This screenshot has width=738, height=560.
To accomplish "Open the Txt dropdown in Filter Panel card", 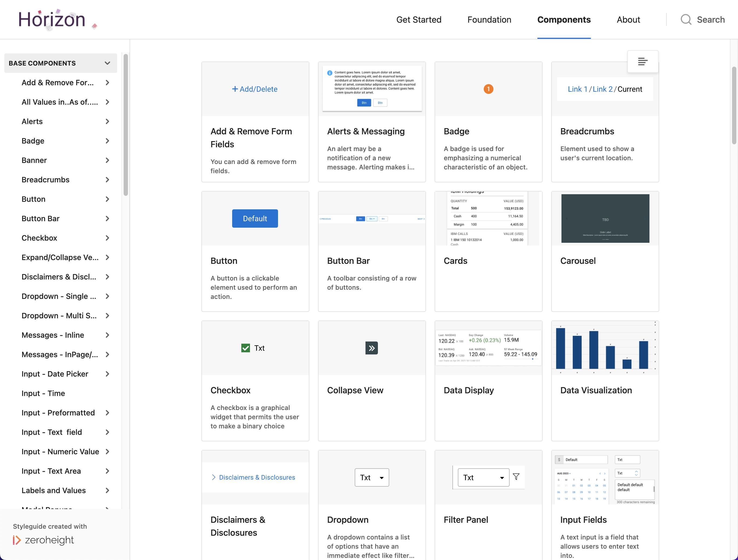I will coord(483,477).
